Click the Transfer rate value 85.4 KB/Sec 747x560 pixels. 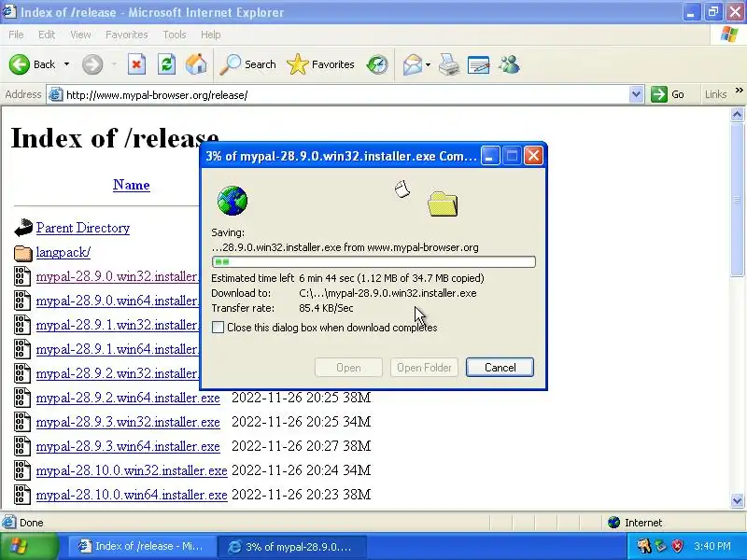326,308
